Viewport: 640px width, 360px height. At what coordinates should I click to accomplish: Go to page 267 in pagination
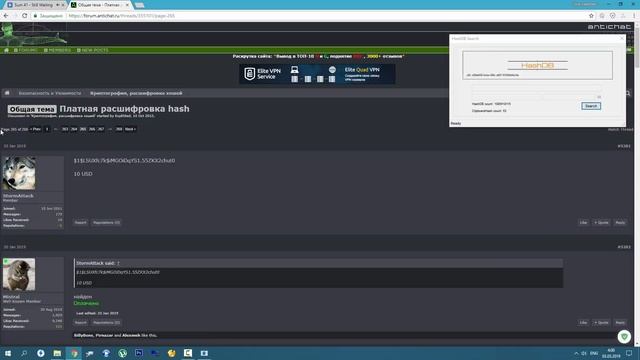tap(101, 129)
